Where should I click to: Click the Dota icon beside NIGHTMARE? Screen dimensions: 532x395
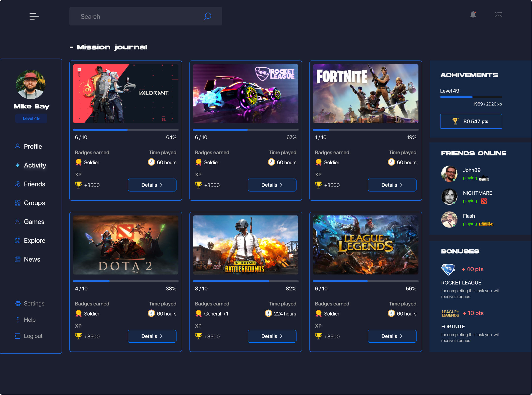point(484,201)
